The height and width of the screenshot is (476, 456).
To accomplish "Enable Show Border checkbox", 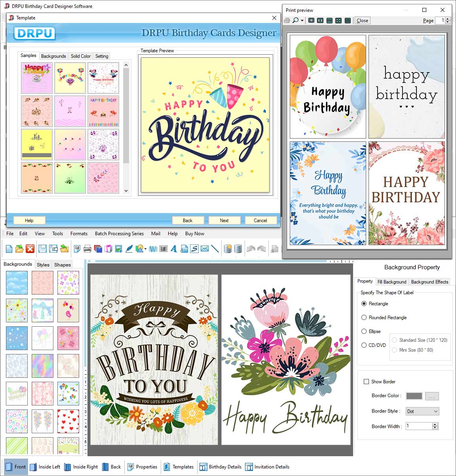I will [x=367, y=381].
